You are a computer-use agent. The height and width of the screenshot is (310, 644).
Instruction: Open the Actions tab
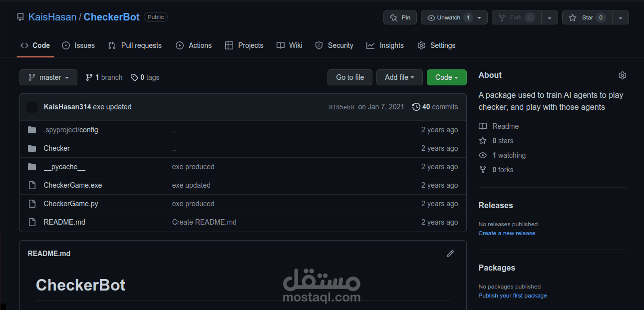click(194, 45)
